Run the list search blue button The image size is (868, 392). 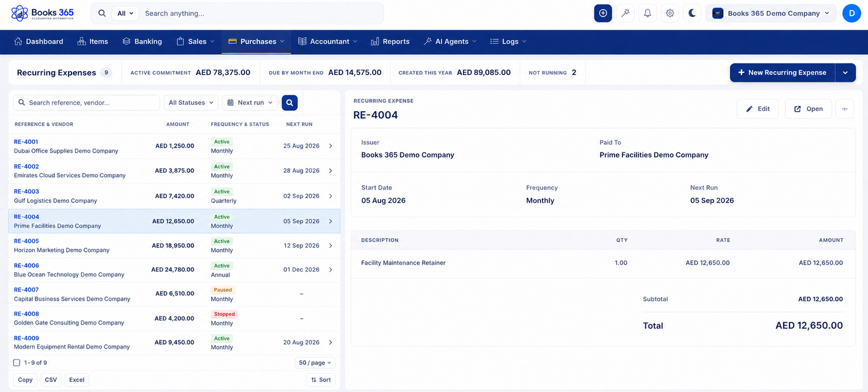click(290, 103)
